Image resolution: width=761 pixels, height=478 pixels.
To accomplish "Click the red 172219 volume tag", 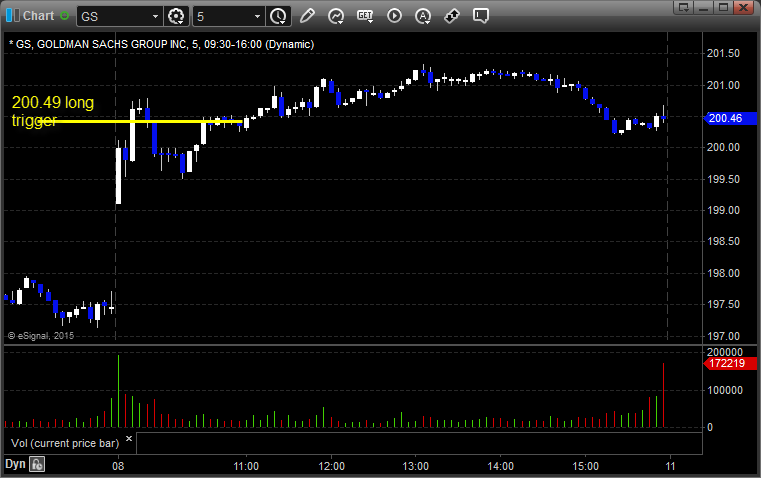I will click(729, 363).
